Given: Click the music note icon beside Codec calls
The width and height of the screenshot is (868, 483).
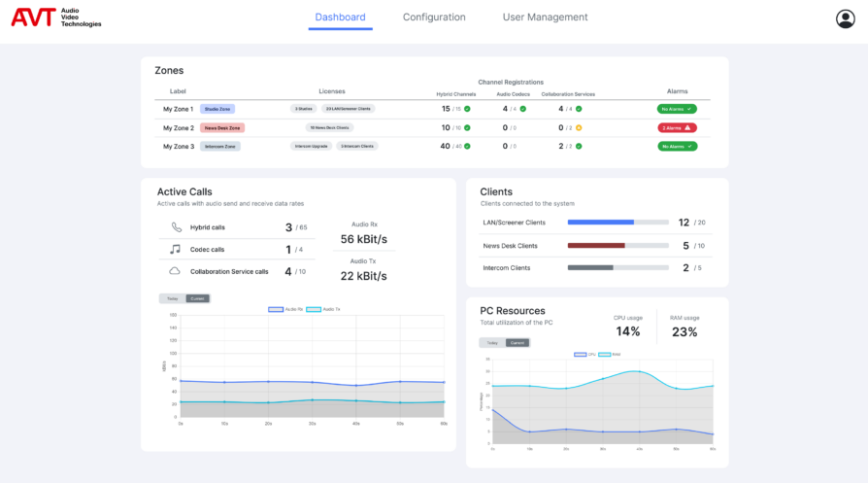Looking at the screenshot, I should [x=175, y=249].
